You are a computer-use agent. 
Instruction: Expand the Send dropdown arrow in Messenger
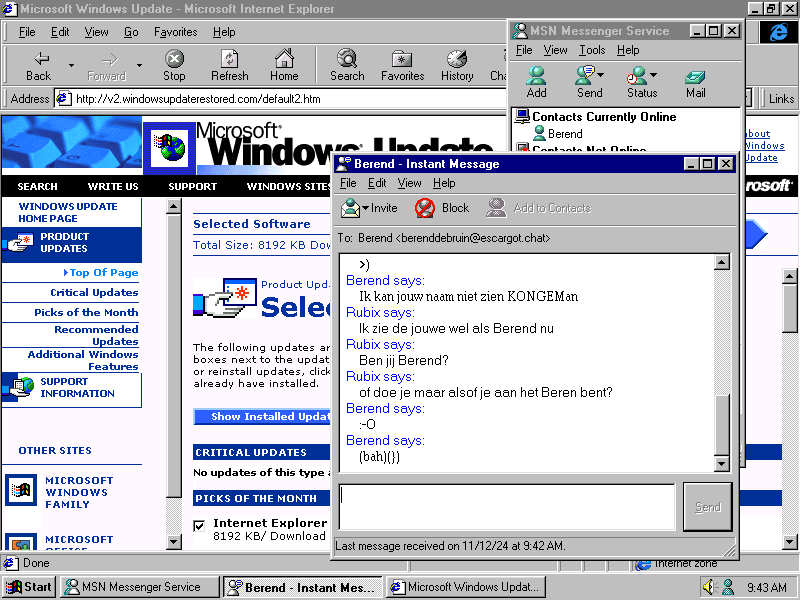click(x=600, y=75)
